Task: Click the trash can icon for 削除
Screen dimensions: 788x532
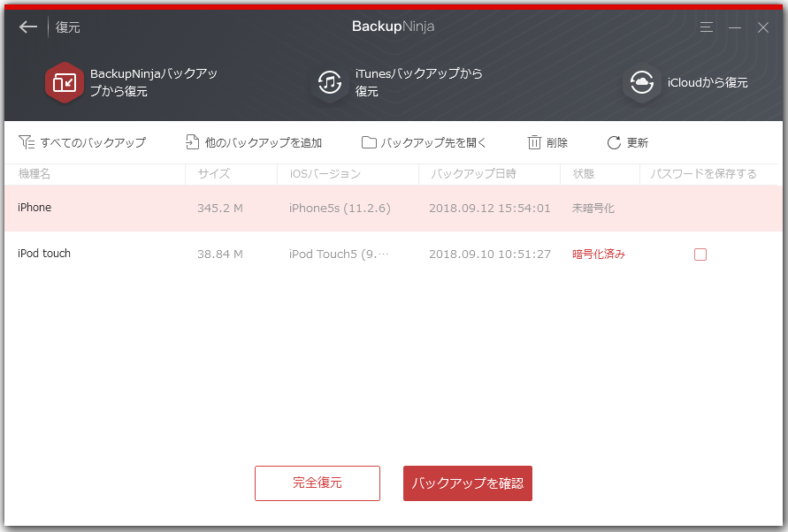Action: tap(533, 142)
